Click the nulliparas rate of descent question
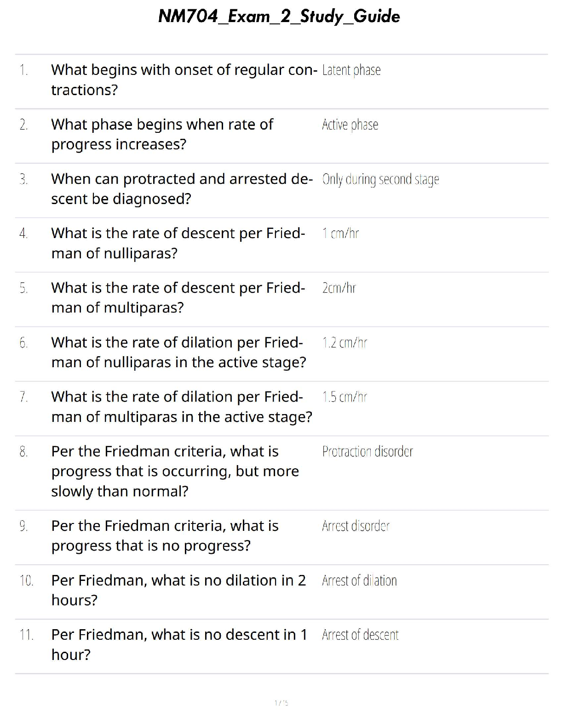Viewport: 563px width, 728px height. click(178, 243)
